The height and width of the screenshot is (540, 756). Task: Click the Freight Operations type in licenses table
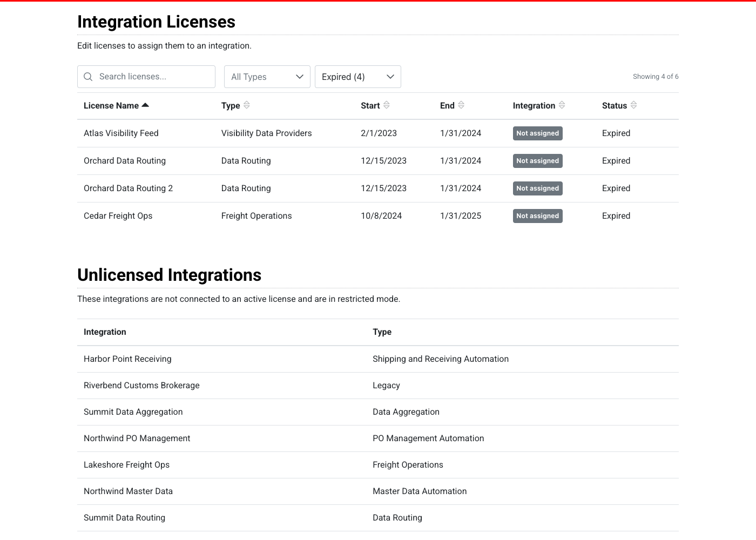point(256,216)
